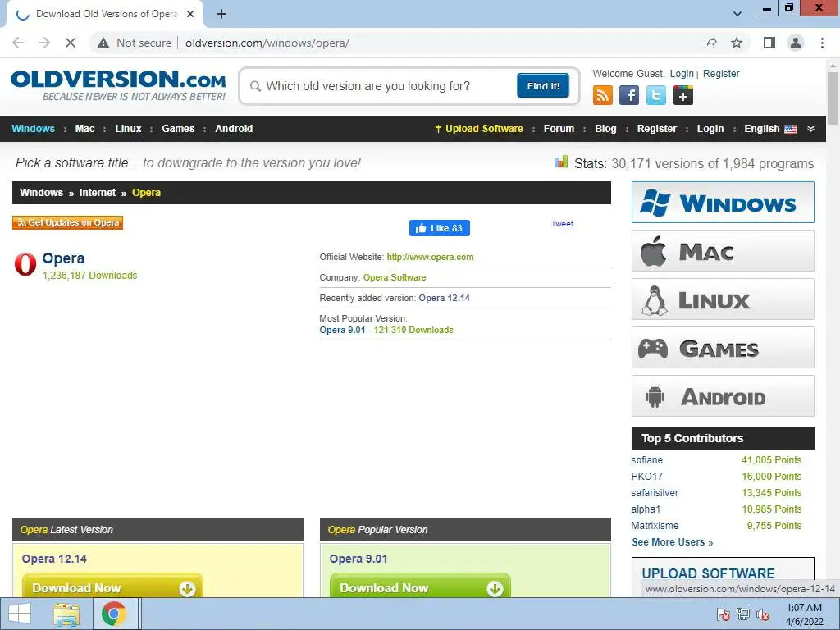
Task: Stop page loading with X button
Action: 71,43
